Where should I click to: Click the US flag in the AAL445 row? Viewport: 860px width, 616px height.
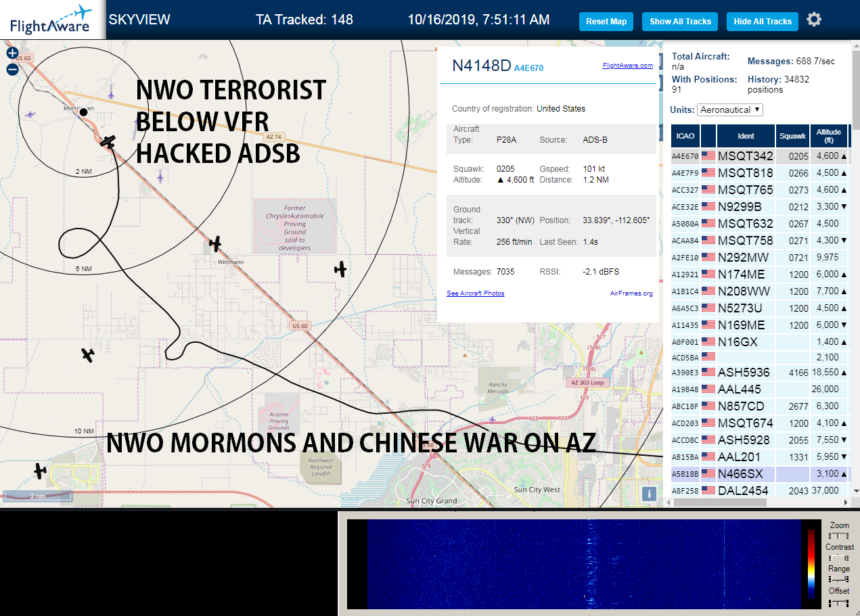(x=708, y=389)
